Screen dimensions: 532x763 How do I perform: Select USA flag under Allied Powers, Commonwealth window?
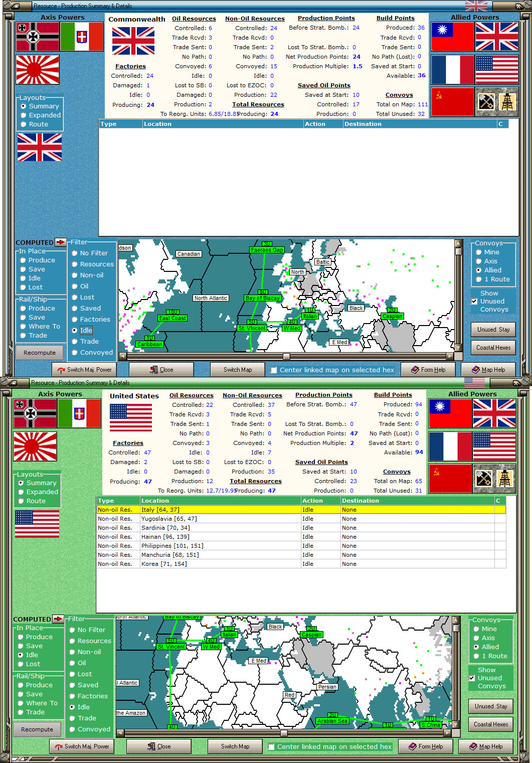pos(496,70)
